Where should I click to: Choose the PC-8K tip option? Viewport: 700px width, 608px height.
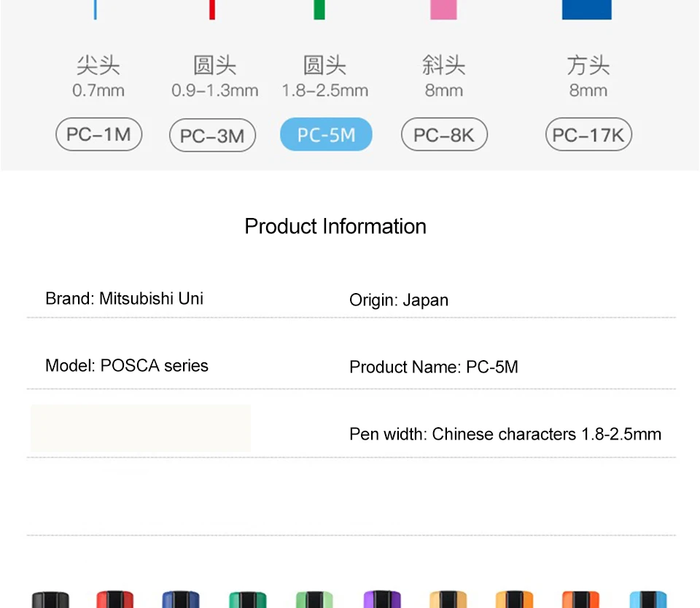coord(444,134)
